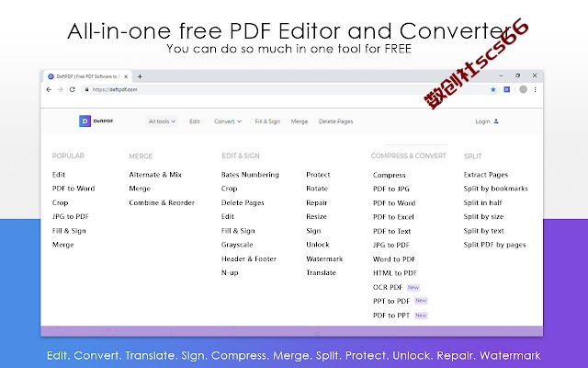Open Translate tool
588x368 pixels.
(x=321, y=272)
